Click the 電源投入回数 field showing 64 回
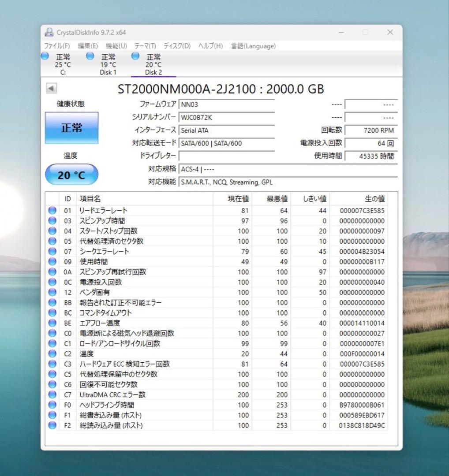449x476 pixels. pyautogui.click(x=371, y=143)
